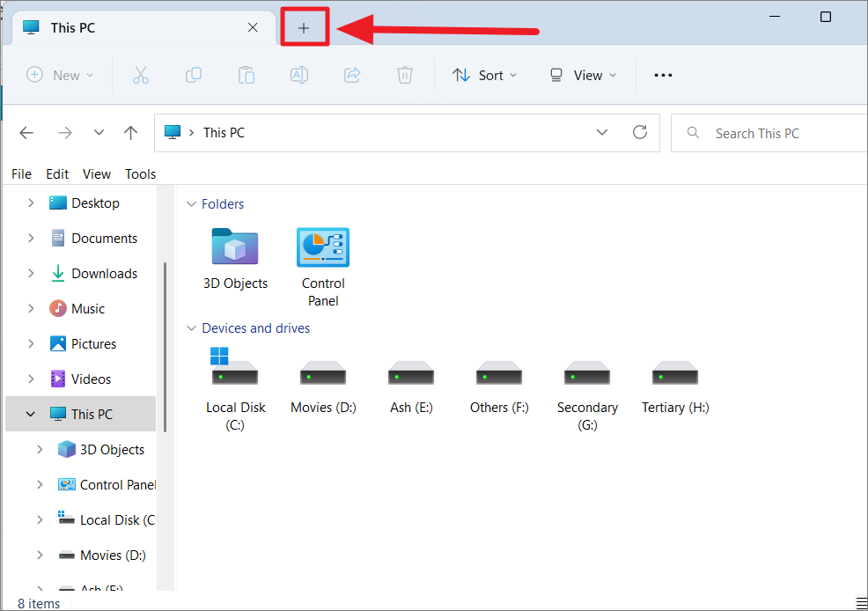
Task: Expand the Downloads tree node
Action: click(31, 274)
